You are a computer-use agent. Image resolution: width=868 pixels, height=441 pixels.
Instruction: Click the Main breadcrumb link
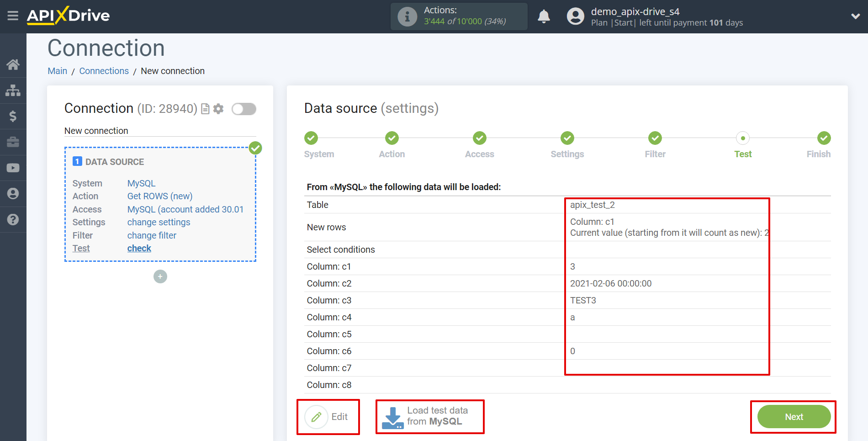tap(57, 71)
